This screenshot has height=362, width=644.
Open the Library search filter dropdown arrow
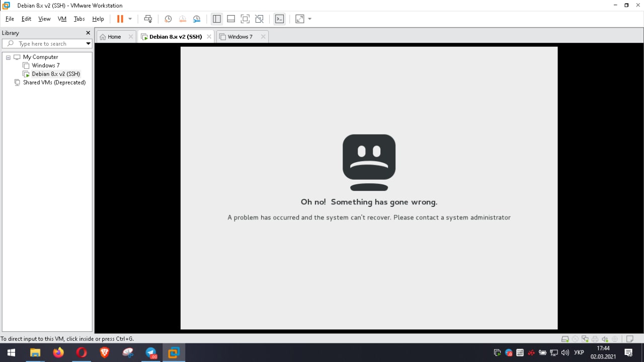pyautogui.click(x=89, y=44)
